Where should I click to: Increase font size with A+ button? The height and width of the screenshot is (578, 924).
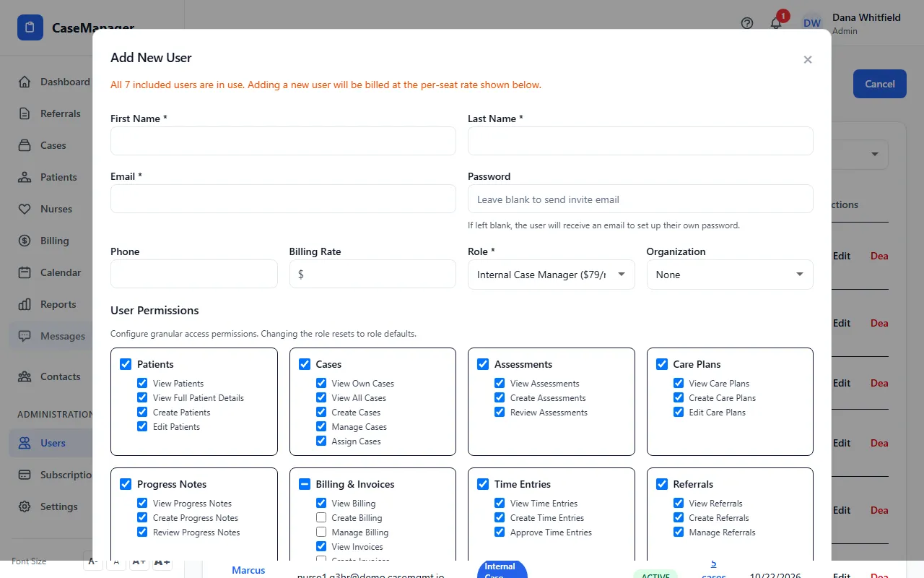point(139,561)
